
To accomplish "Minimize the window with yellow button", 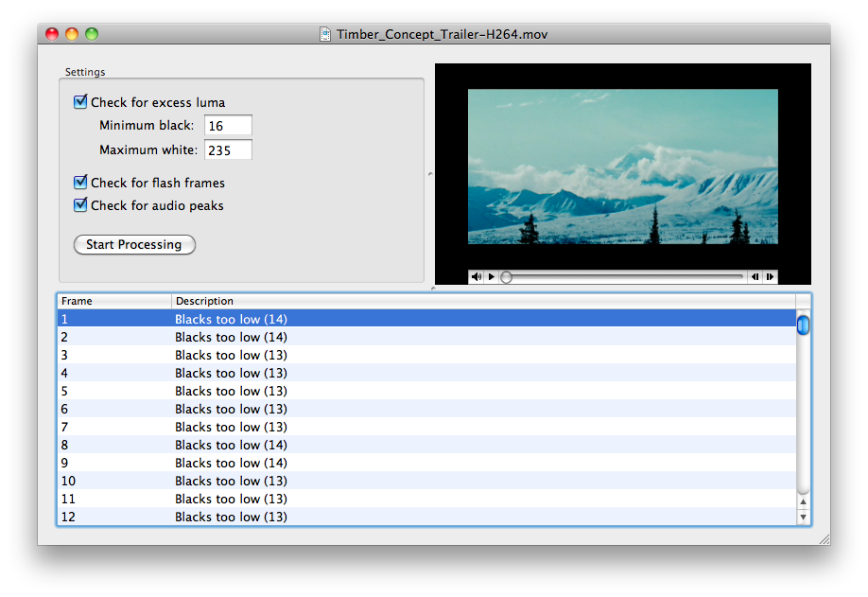I will point(72,34).
